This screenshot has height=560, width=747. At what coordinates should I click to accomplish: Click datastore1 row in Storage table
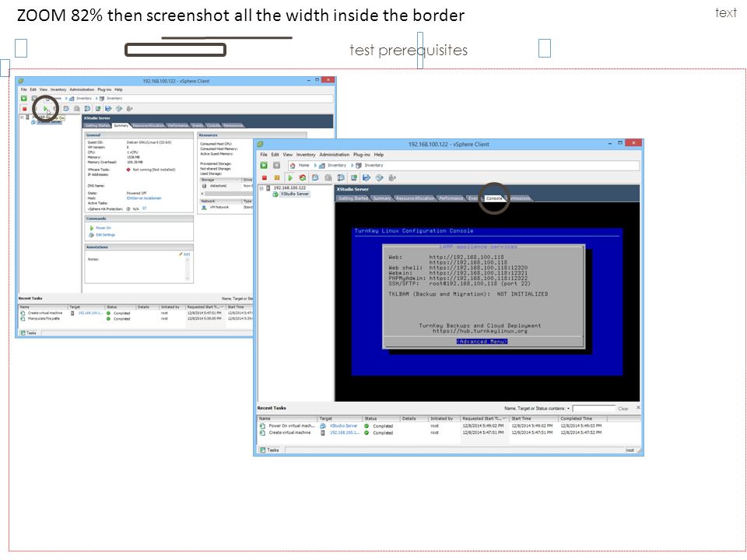226,186
